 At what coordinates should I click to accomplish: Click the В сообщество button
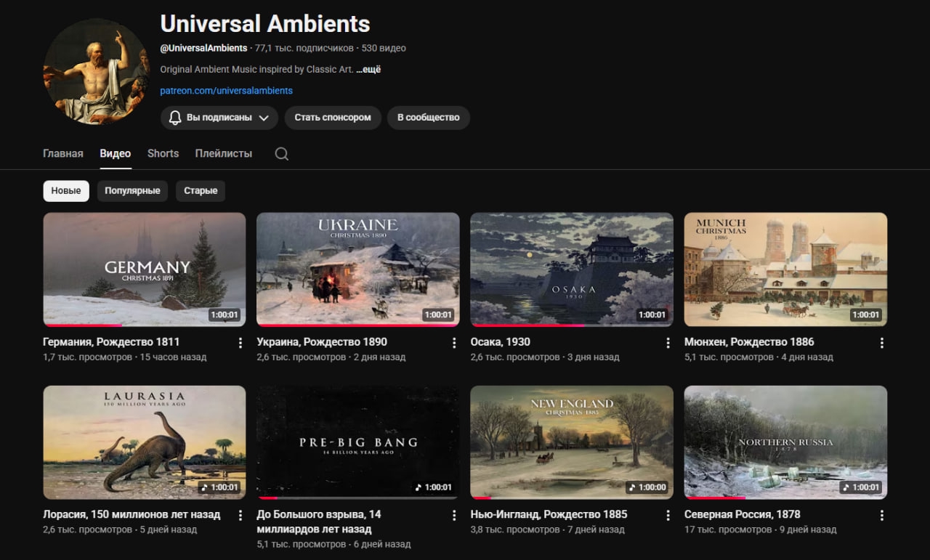pyautogui.click(x=429, y=118)
